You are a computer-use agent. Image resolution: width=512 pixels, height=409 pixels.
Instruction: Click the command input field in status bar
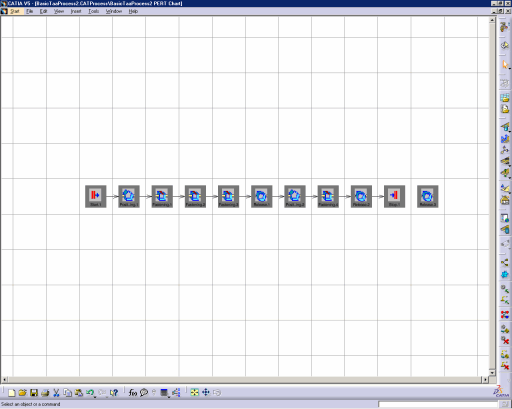438,404
